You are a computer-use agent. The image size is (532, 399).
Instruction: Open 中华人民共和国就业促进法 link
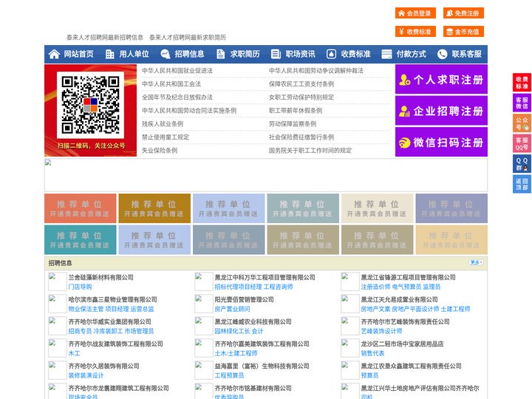pos(177,71)
